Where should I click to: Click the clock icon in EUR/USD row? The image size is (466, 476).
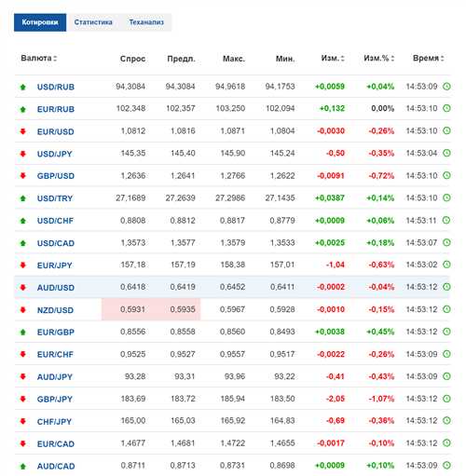[446, 130]
